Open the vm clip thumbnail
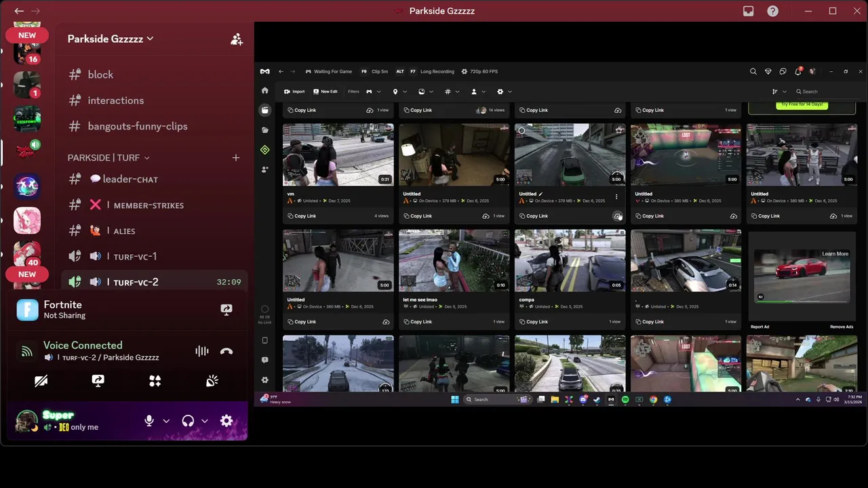Viewport: 868px width, 488px height. click(x=338, y=155)
